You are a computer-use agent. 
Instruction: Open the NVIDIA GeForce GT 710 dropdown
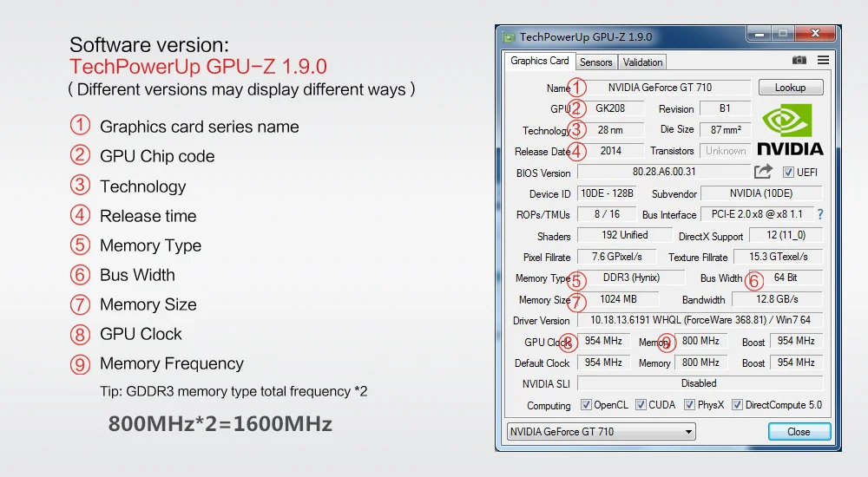(602, 432)
